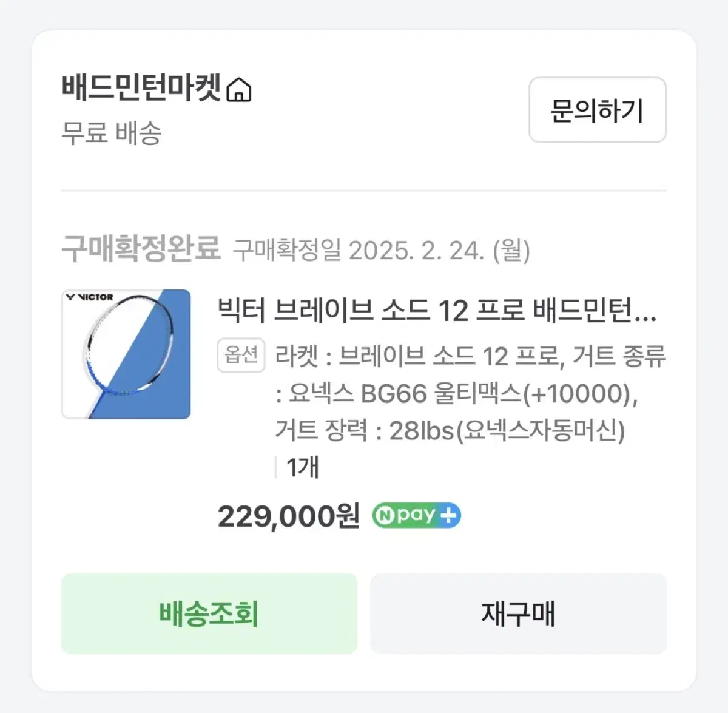Screen dimensions: 728x713
Task: Reorder using the 재구매 button
Action: pos(519,613)
